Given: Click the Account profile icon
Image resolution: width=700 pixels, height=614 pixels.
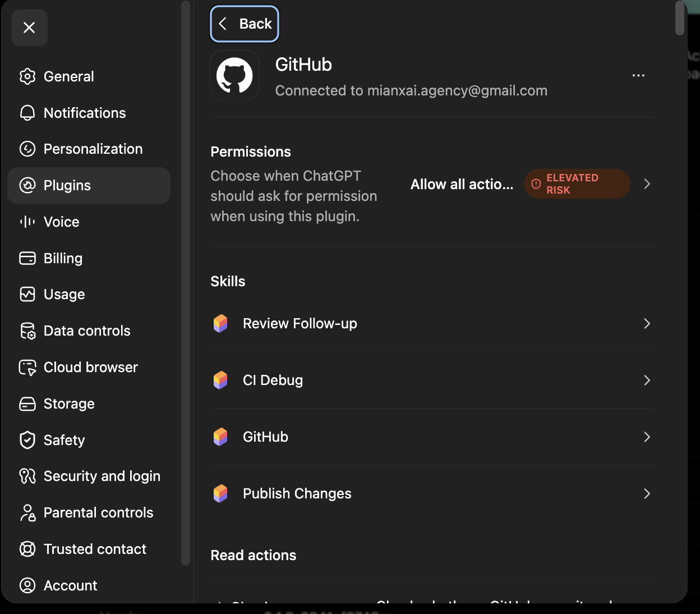Looking at the screenshot, I should (x=27, y=585).
